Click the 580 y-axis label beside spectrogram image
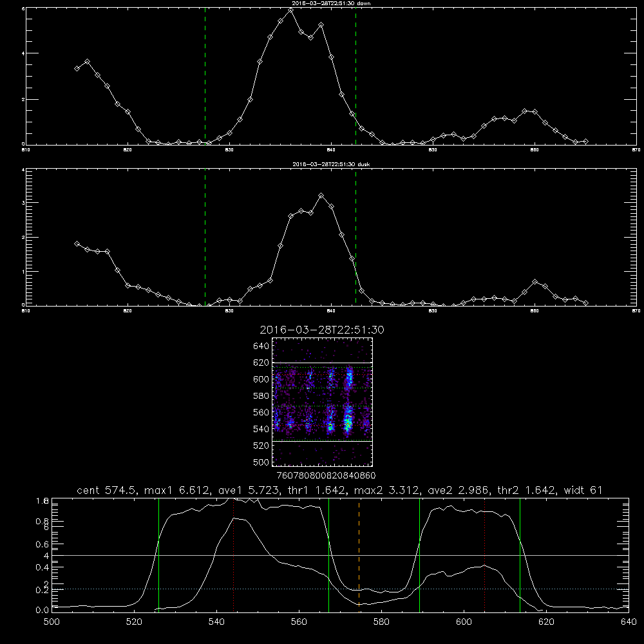The height and width of the screenshot is (644, 644). click(261, 396)
